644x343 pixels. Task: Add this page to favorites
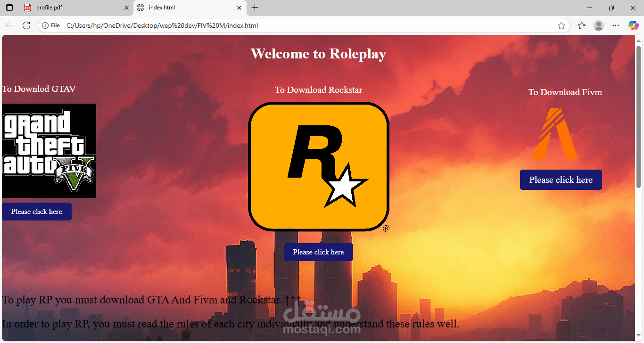click(561, 25)
